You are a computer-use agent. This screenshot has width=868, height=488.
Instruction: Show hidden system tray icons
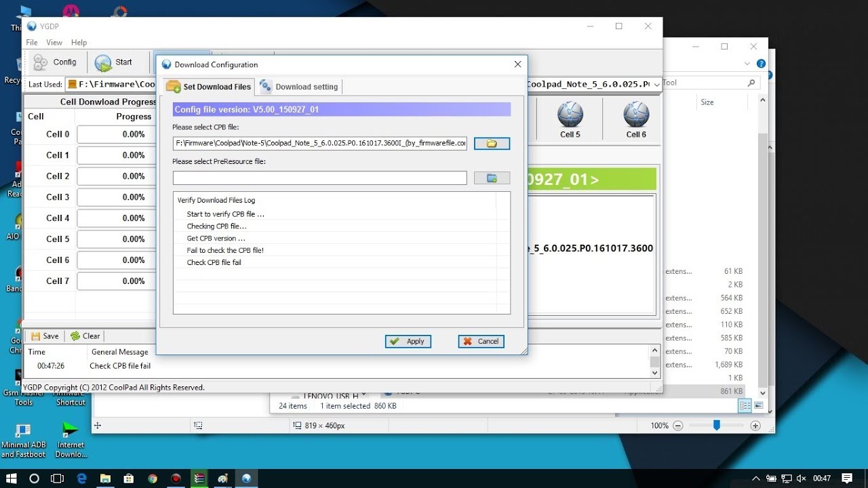coord(757,479)
